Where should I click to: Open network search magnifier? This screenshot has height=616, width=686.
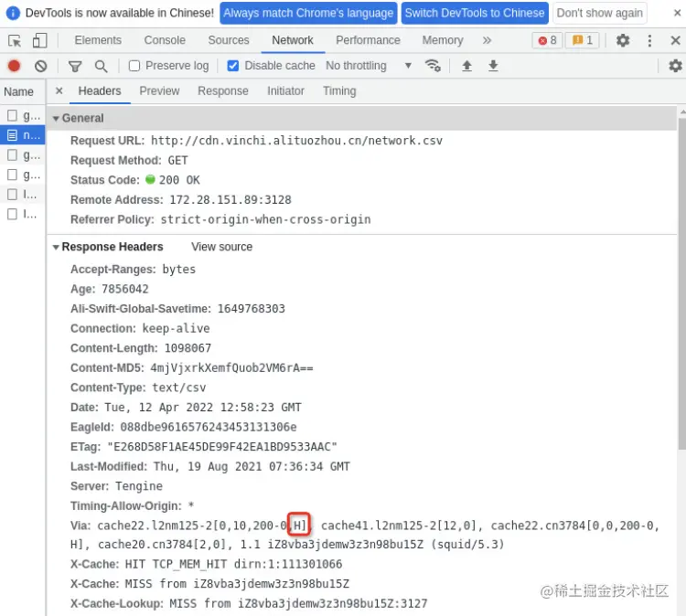pos(101,66)
